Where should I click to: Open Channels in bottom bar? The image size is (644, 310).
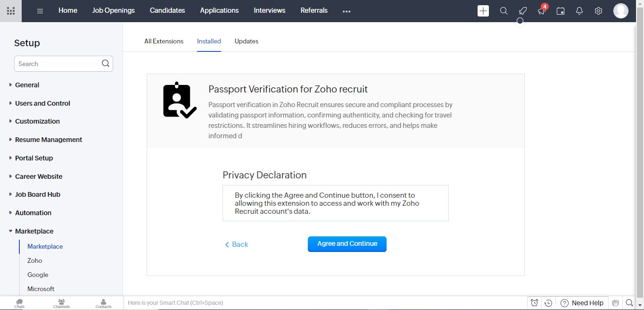(x=61, y=303)
